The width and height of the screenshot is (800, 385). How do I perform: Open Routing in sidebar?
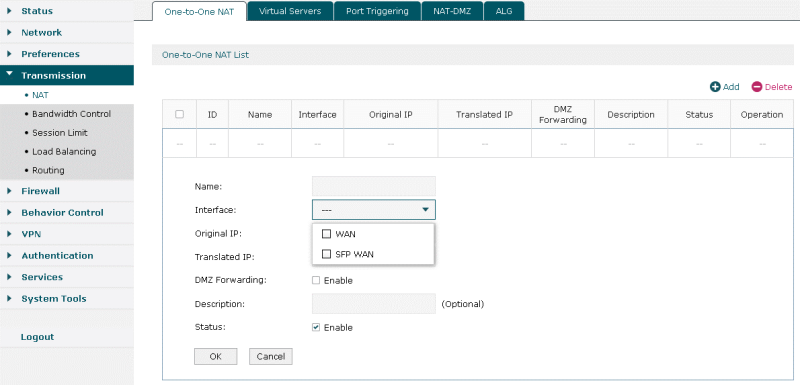(48, 170)
